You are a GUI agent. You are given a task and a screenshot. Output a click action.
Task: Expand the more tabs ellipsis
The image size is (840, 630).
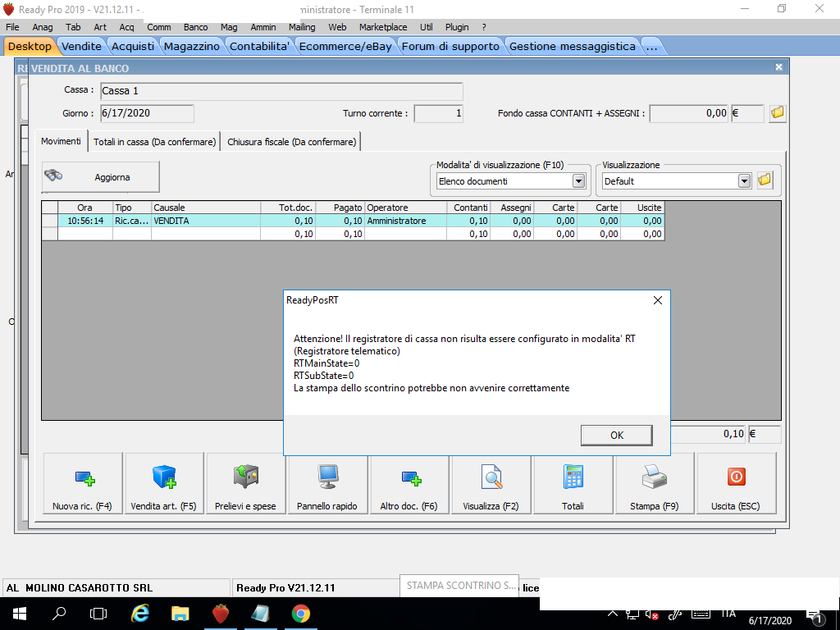pos(651,47)
